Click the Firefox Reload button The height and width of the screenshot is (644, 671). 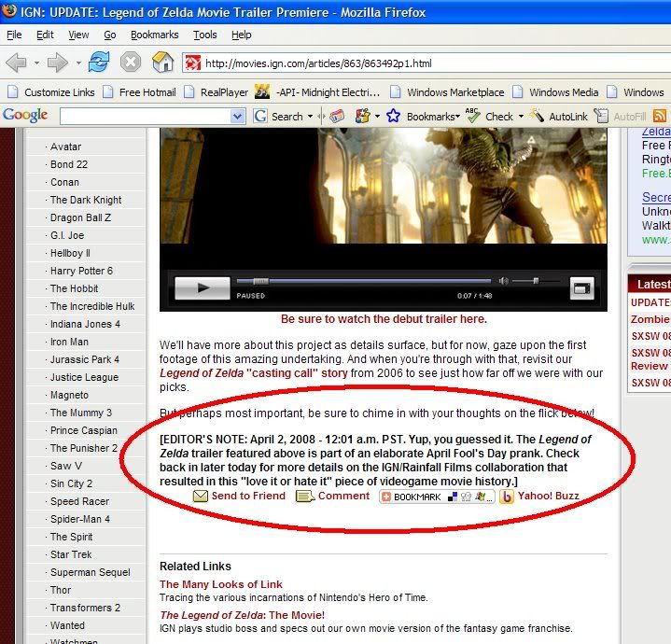99,63
